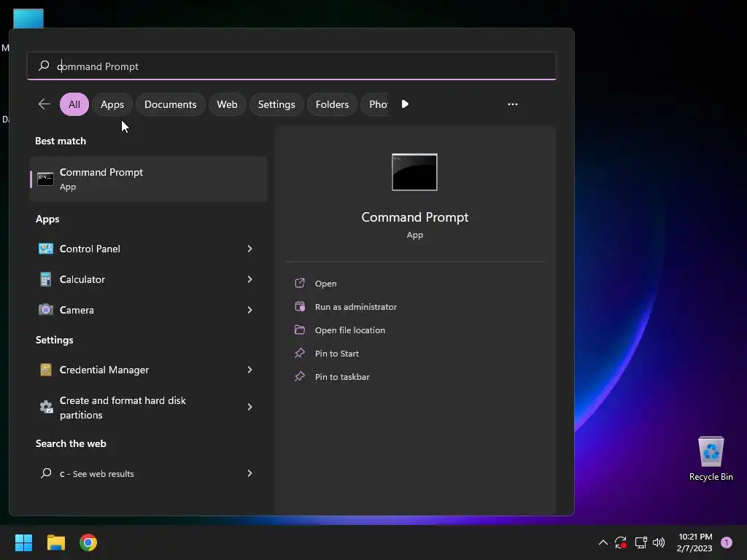Choose Run as administrator
This screenshot has width=747, height=560.
pos(356,307)
